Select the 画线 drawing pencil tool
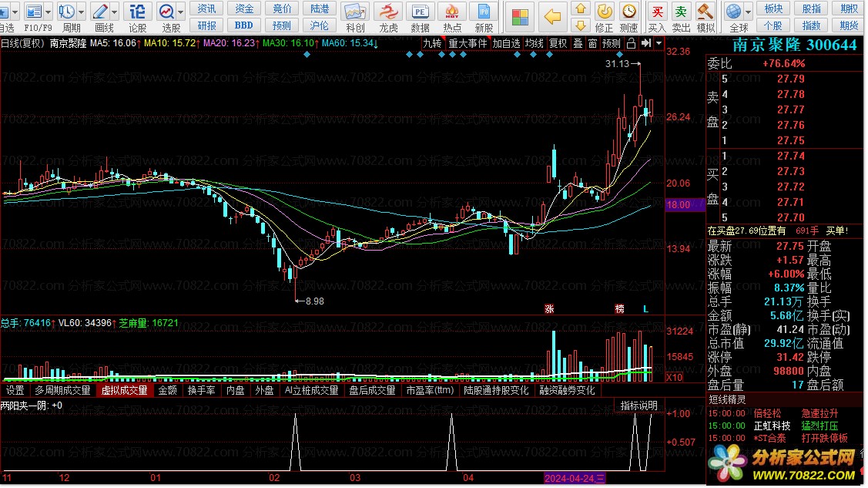The image size is (868, 488). tap(100, 11)
